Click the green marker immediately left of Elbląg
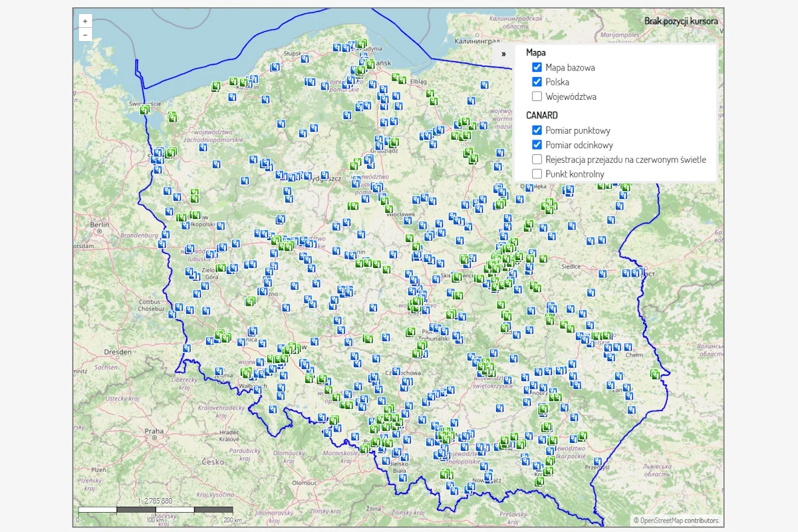 [401, 80]
